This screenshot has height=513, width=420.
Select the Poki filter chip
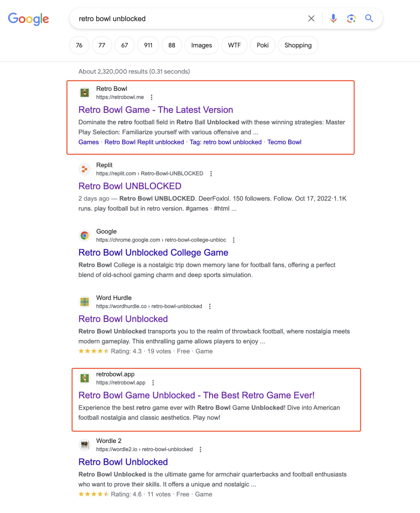262,45
